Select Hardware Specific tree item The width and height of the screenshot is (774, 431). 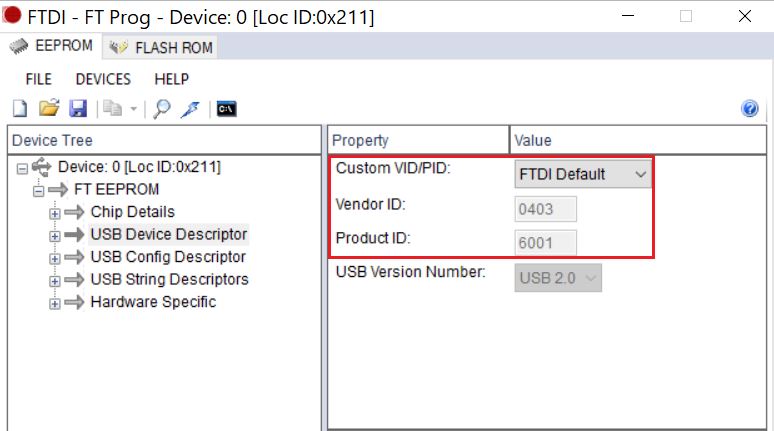[153, 302]
